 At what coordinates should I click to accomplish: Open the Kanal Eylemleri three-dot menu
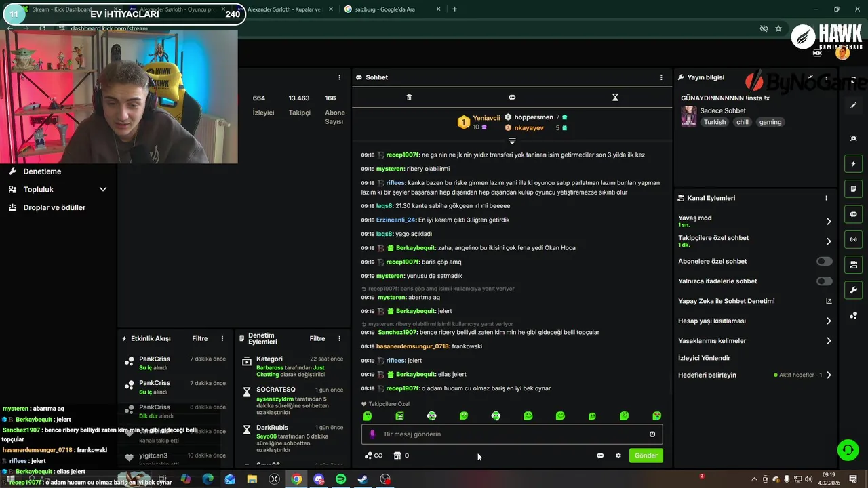826,198
